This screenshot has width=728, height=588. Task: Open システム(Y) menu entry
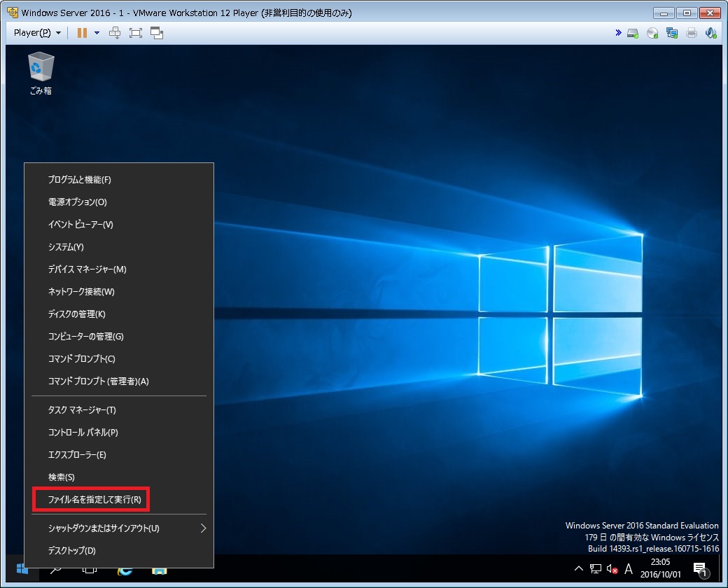pyautogui.click(x=119, y=247)
